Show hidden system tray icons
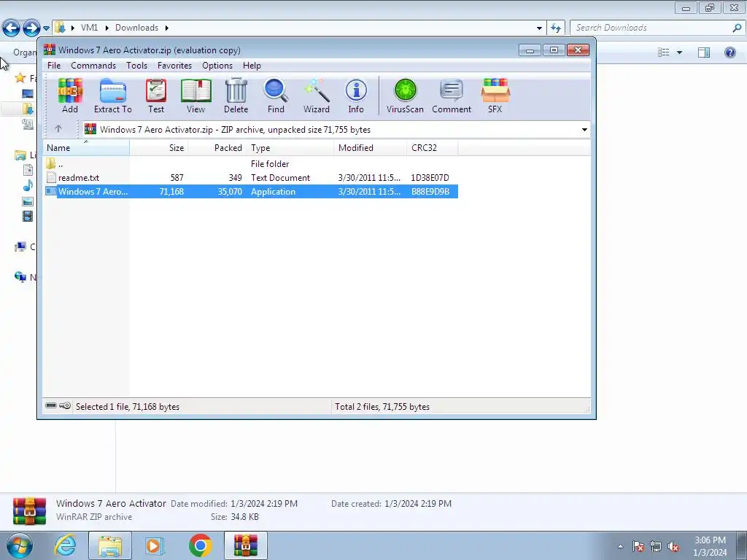Screen dimensions: 747x560 (620, 546)
